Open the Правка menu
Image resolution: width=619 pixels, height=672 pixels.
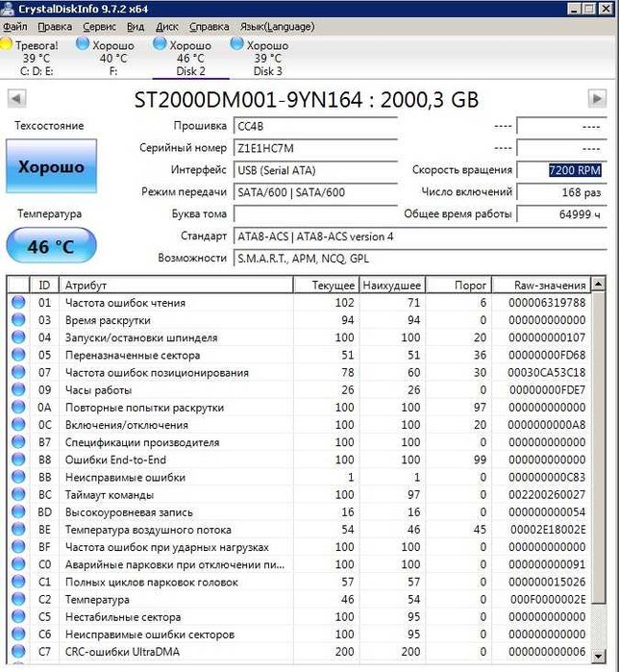point(55,27)
